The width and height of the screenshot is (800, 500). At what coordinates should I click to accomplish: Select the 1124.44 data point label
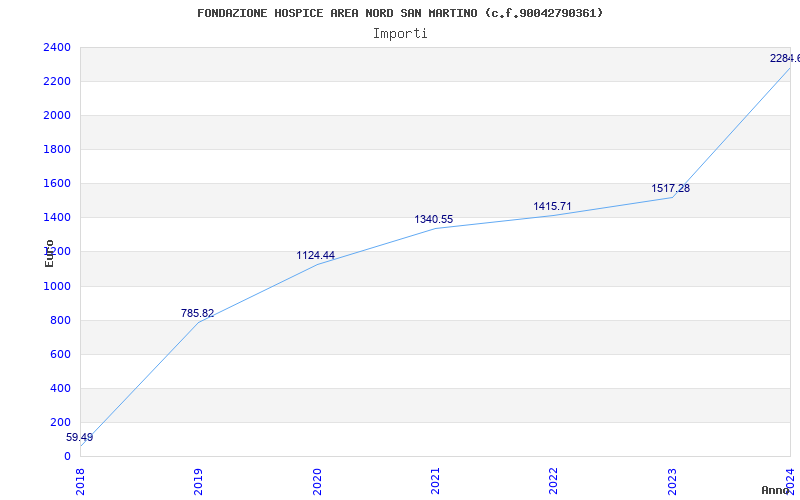point(316,255)
